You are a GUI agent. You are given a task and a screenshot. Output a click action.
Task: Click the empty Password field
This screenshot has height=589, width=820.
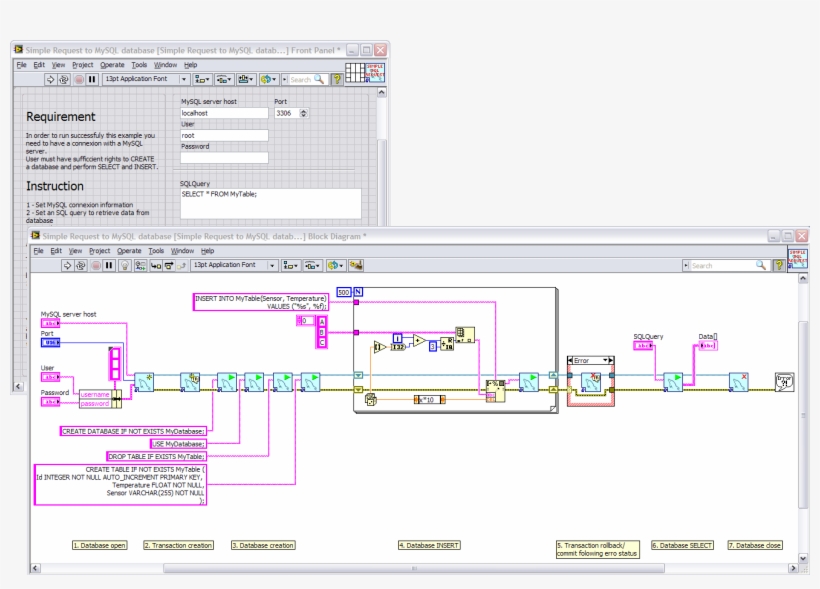[x=224, y=158]
